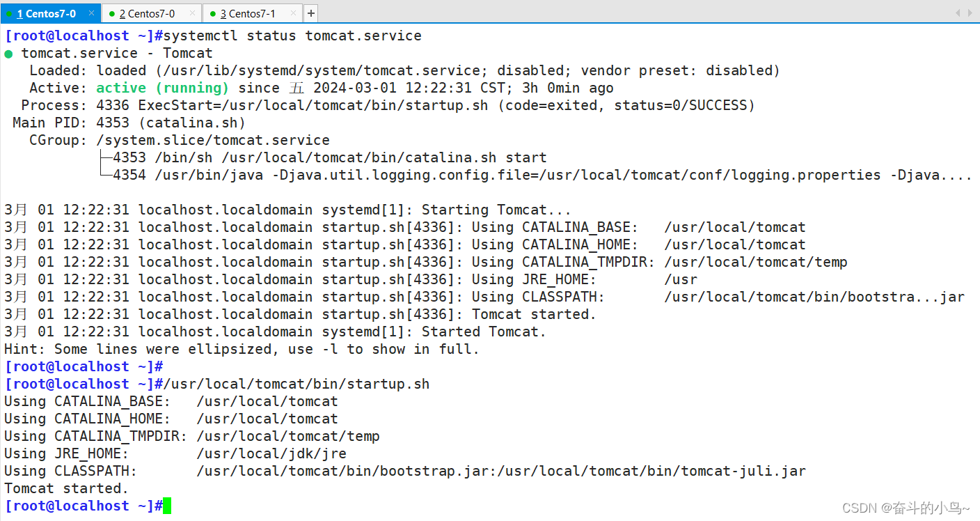
Task: Click the final "Tomcat started." output line
Action: tap(66, 488)
